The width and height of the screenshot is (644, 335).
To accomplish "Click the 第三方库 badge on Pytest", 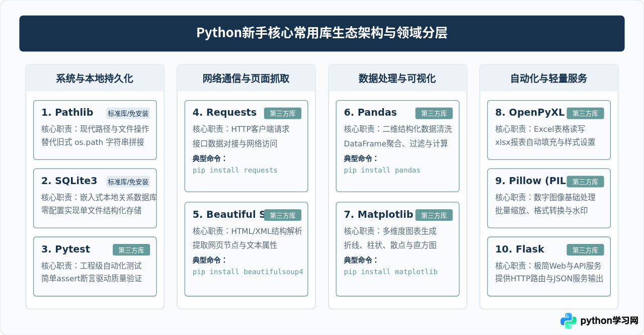I will 131,250.
